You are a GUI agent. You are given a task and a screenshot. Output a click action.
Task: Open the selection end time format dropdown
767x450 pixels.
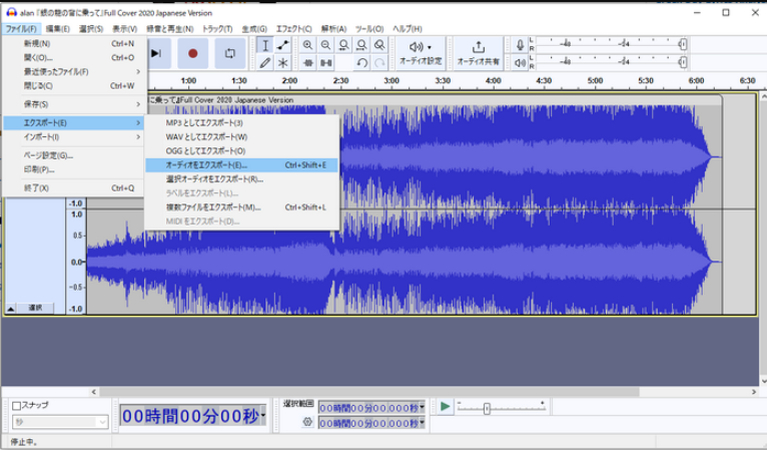point(422,423)
